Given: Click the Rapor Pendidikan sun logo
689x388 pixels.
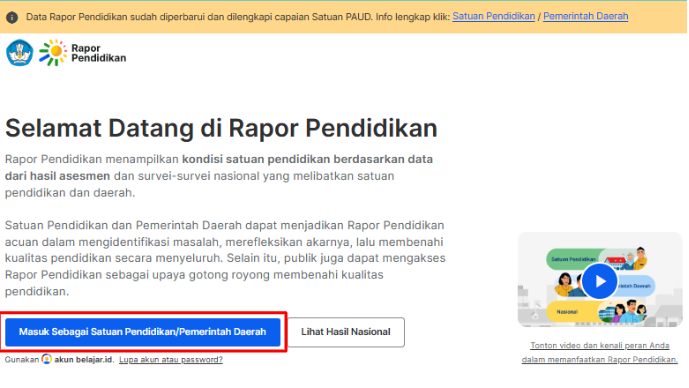Looking at the screenshot, I should click(x=53, y=53).
